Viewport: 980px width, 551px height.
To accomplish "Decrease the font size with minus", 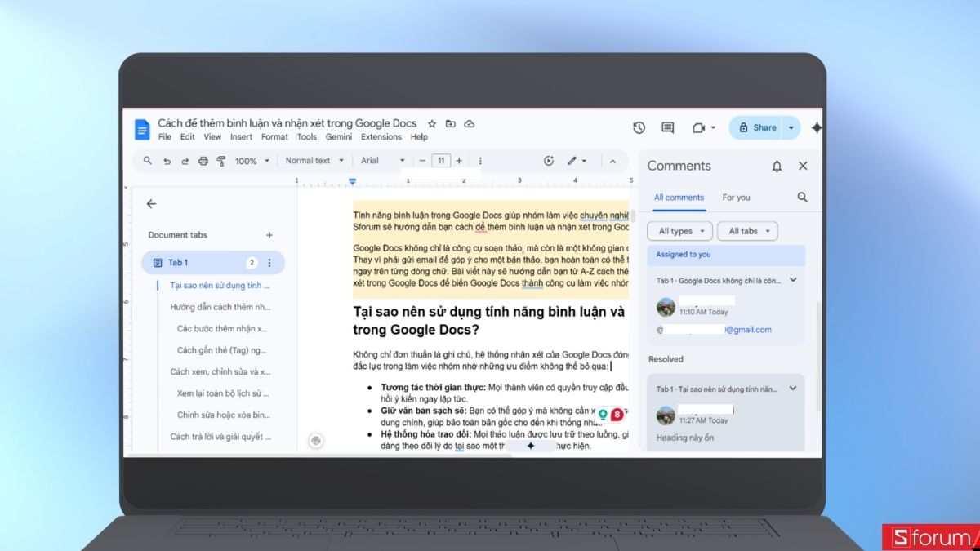I will [x=422, y=161].
